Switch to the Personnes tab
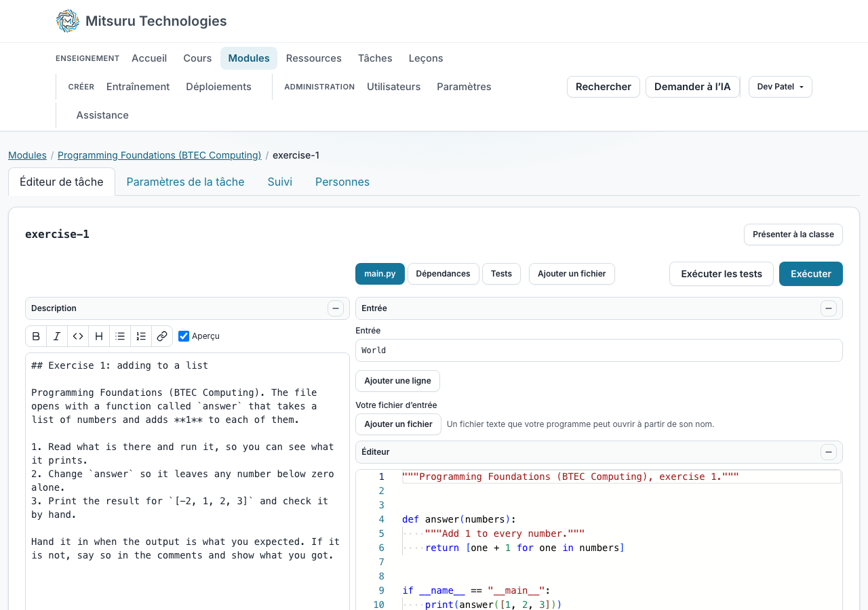This screenshot has height=610, width=868. [x=342, y=182]
